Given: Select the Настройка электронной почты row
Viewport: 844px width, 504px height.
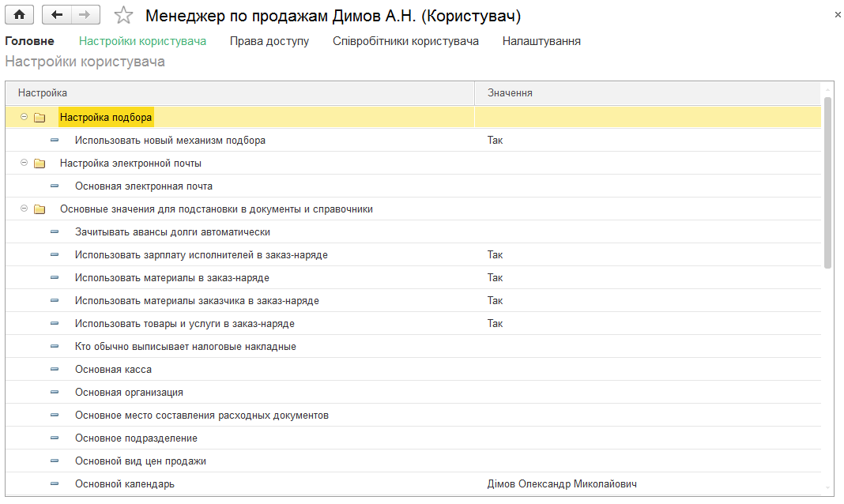Looking at the screenshot, I should pos(413,163).
